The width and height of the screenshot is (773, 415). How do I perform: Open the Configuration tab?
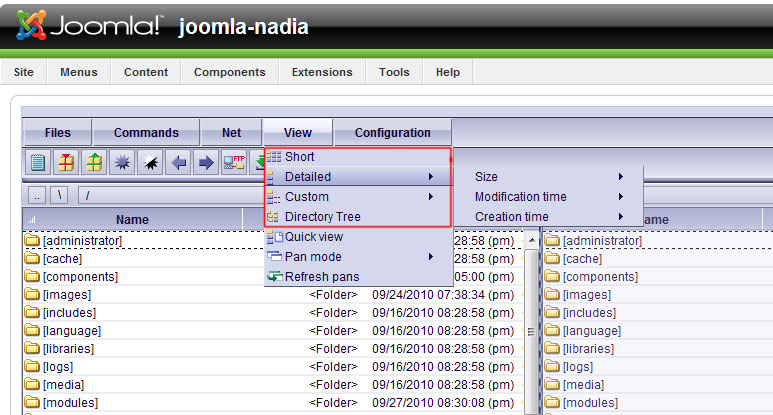392,133
